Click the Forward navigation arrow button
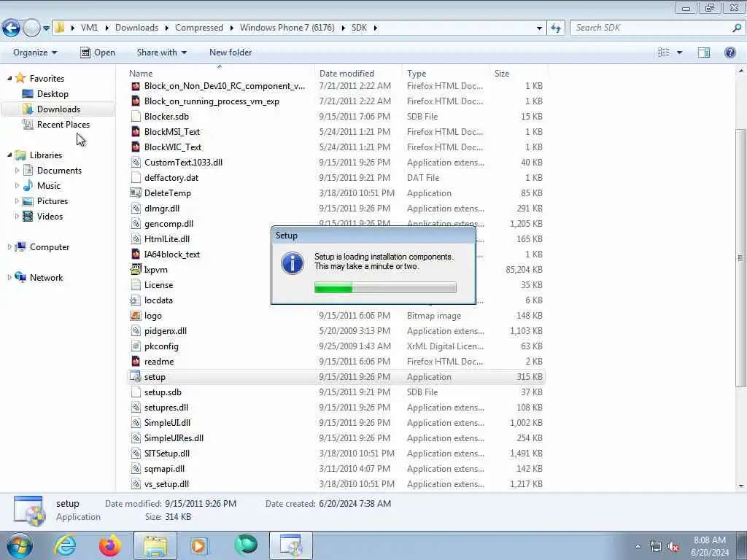Image resolution: width=747 pixels, height=560 pixels. [31, 28]
